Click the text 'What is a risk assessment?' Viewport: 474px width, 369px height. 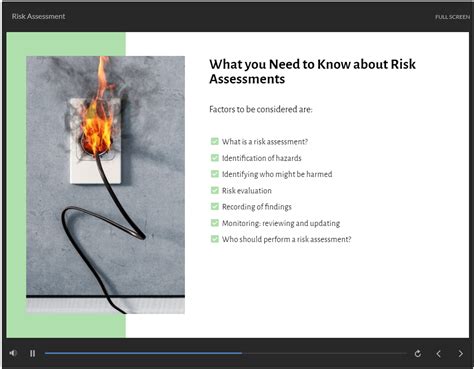tap(265, 142)
